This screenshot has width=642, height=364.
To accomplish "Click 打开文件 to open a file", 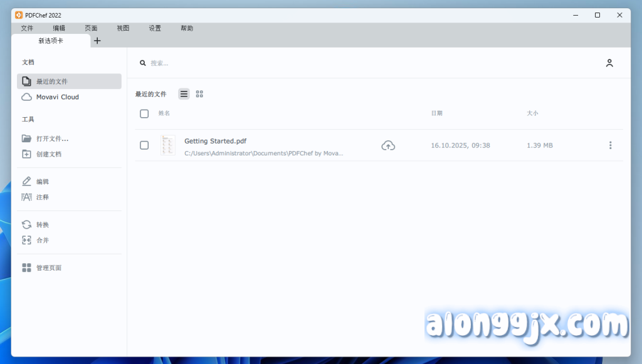I will click(x=51, y=138).
